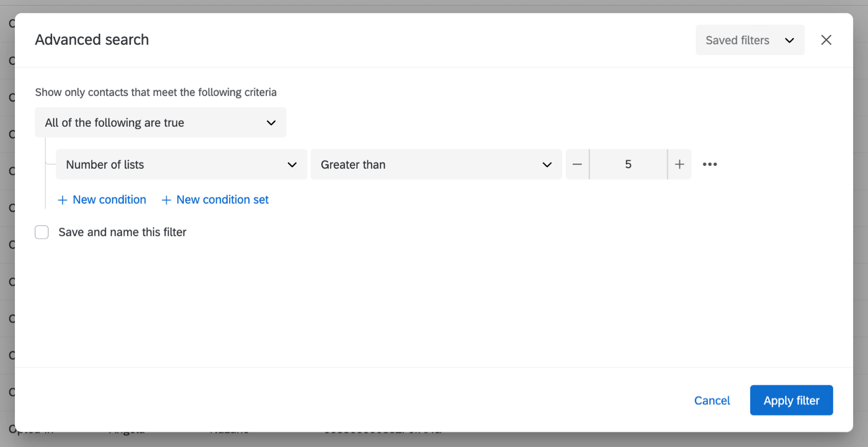The image size is (868, 447).
Task: Add a New condition set
Action: (223, 200)
